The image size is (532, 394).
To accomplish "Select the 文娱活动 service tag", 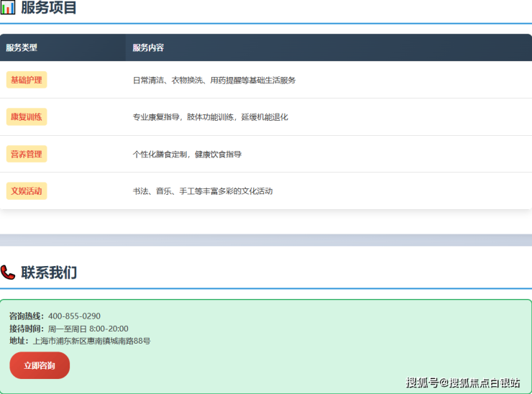I will coord(27,191).
